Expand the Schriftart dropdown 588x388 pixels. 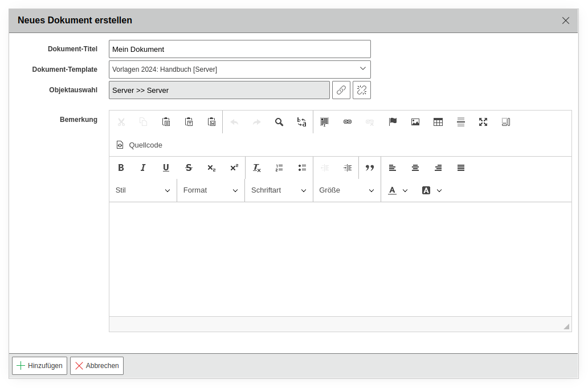[279, 190]
